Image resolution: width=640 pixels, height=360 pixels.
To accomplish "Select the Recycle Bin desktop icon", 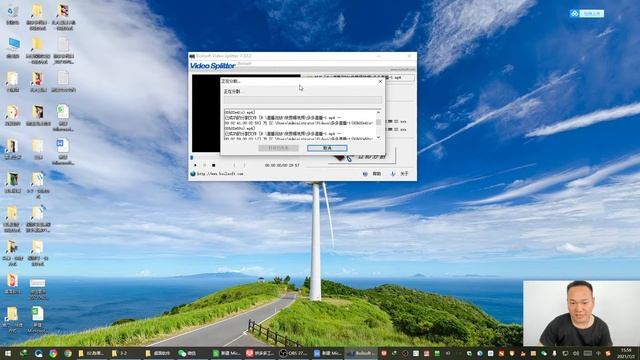I will (x=13, y=14).
